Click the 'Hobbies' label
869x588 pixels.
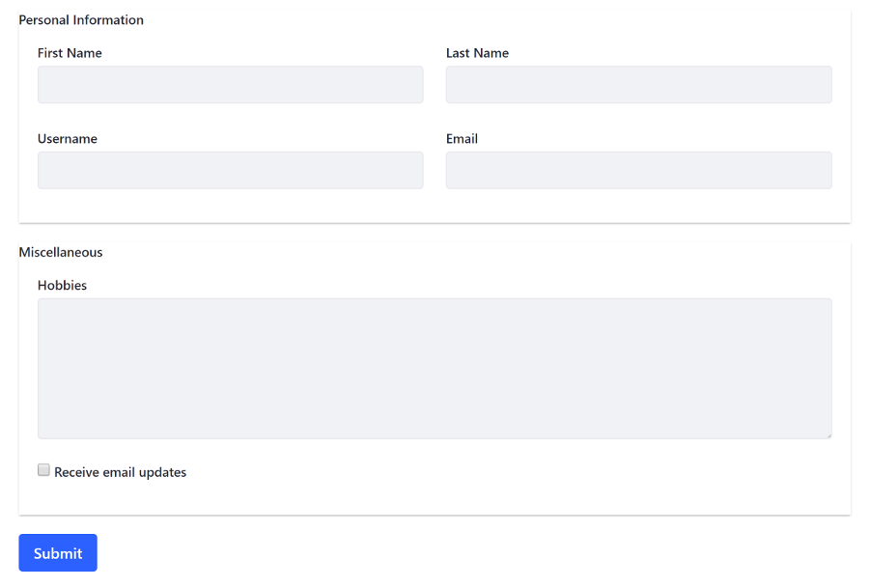62,286
